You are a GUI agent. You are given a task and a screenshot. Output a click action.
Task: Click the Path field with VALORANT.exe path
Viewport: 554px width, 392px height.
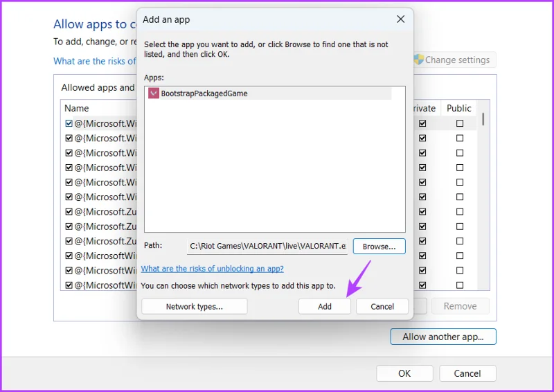pyautogui.click(x=267, y=247)
